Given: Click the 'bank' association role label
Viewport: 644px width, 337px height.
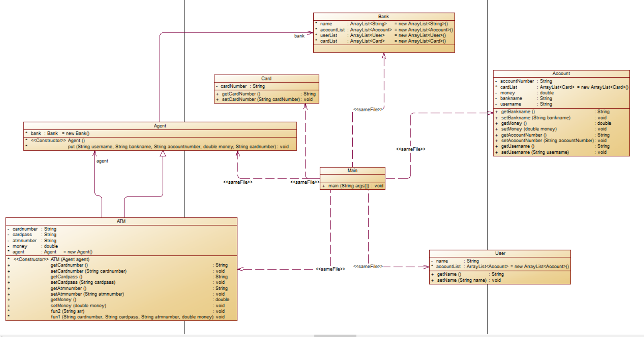Looking at the screenshot, I should (299, 36).
